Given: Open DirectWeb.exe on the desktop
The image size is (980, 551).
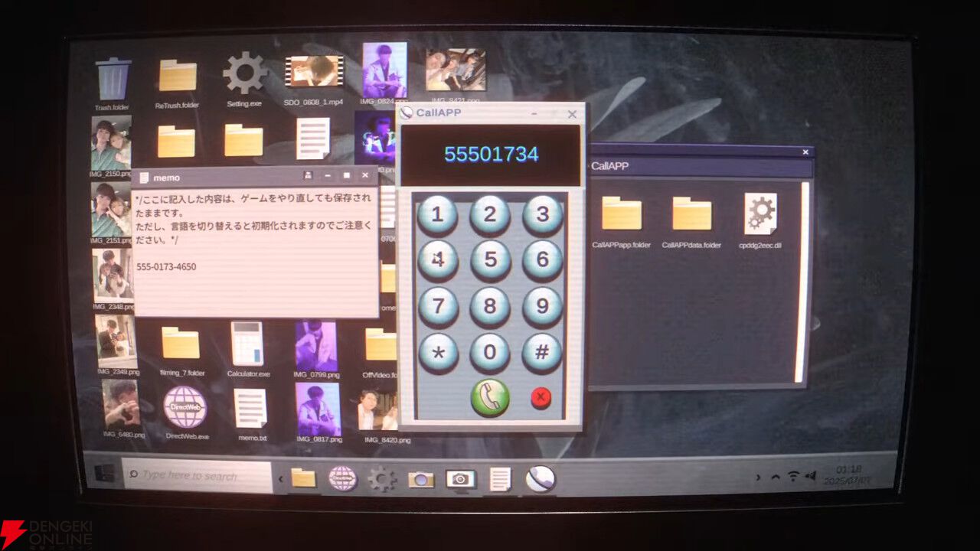Looking at the screenshot, I should (185, 407).
